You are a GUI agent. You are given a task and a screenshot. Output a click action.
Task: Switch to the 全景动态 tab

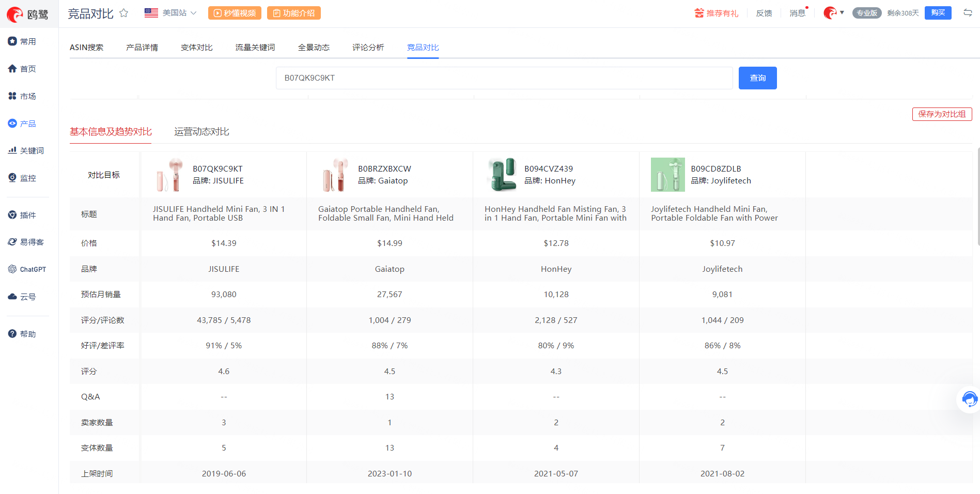click(314, 47)
